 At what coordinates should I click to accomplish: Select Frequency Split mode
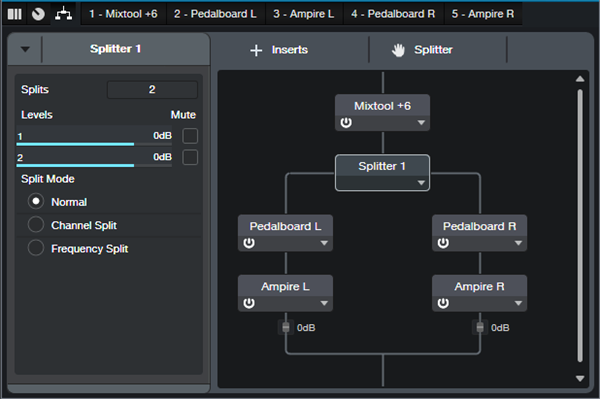coord(36,248)
